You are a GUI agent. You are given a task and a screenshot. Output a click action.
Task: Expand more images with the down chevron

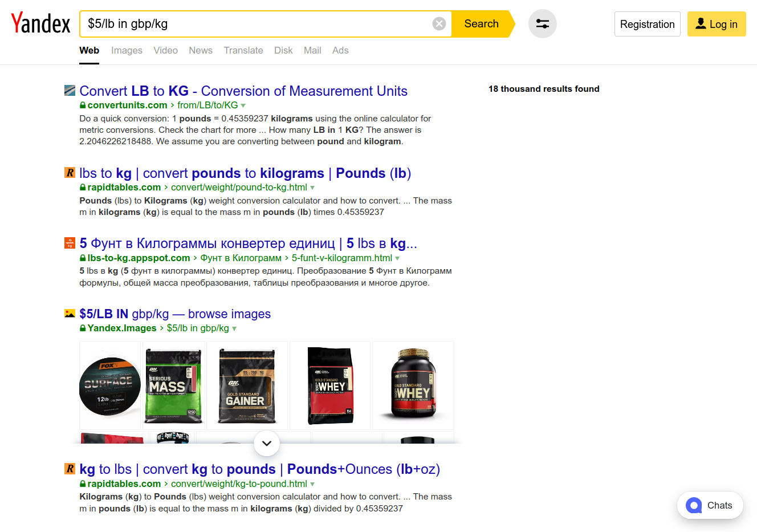point(266,443)
